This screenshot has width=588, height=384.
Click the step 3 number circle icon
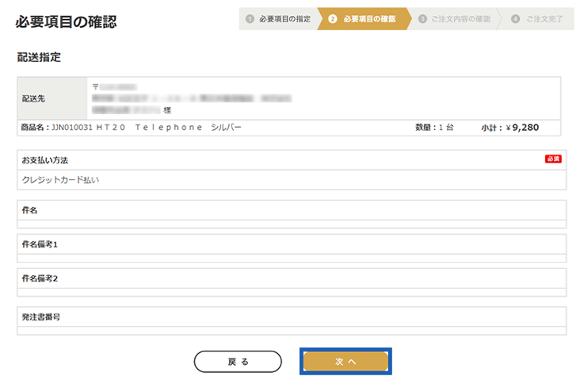pyautogui.click(x=422, y=18)
